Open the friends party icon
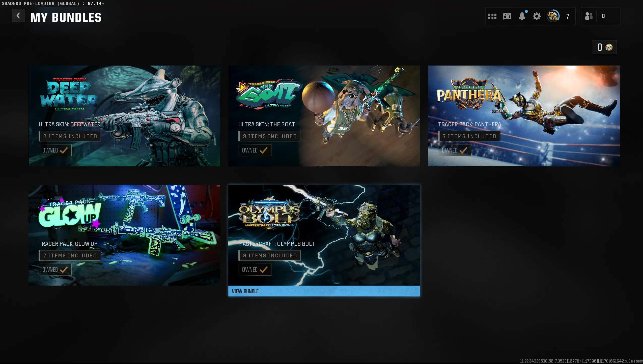Screen dimensions: 643x364 589,16
